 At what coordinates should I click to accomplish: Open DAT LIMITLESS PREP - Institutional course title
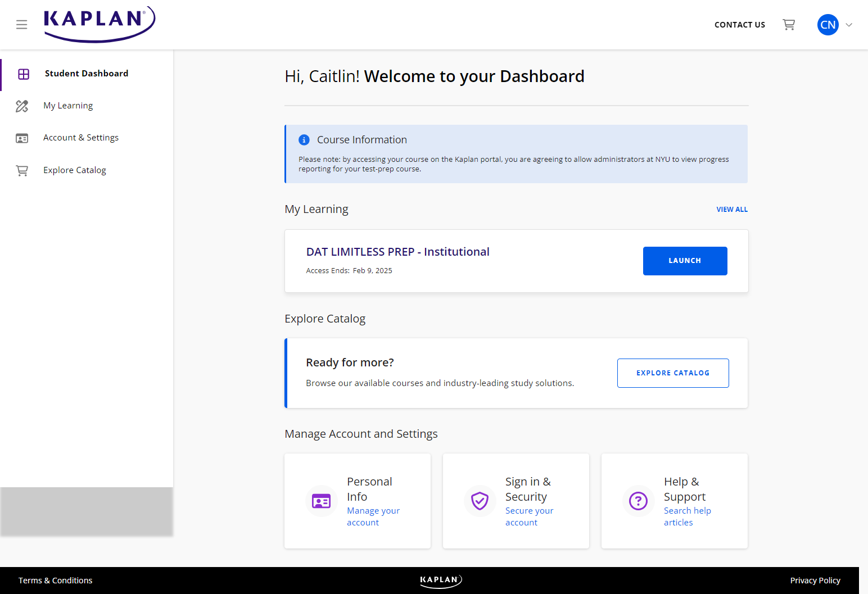pyautogui.click(x=397, y=252)
